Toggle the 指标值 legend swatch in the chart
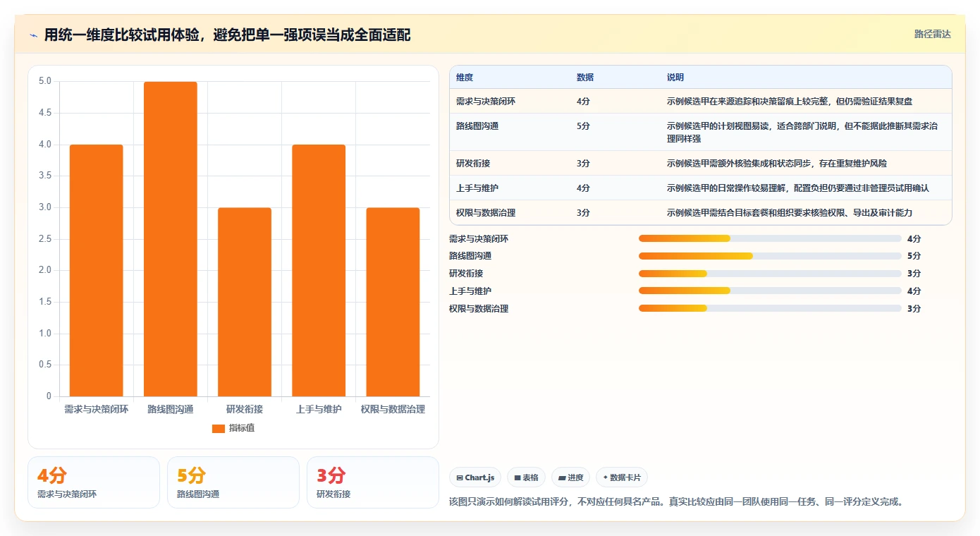Screen dimensions: 980x536 point(218,428)
